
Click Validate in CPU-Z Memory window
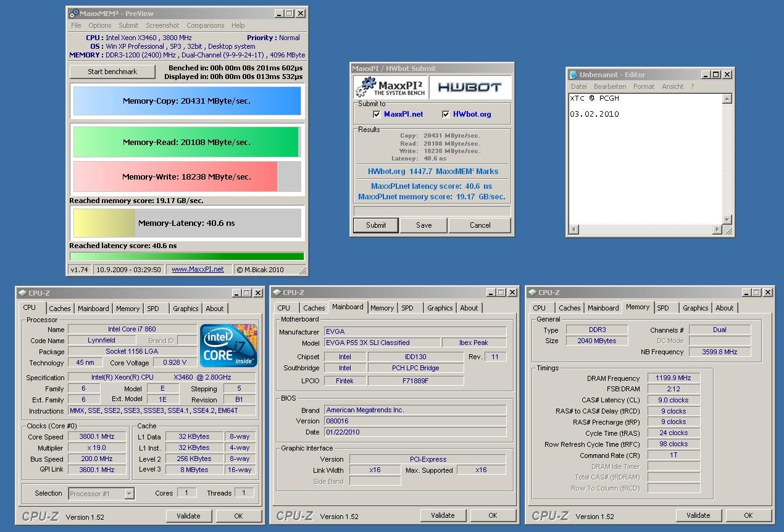point(698,515)
